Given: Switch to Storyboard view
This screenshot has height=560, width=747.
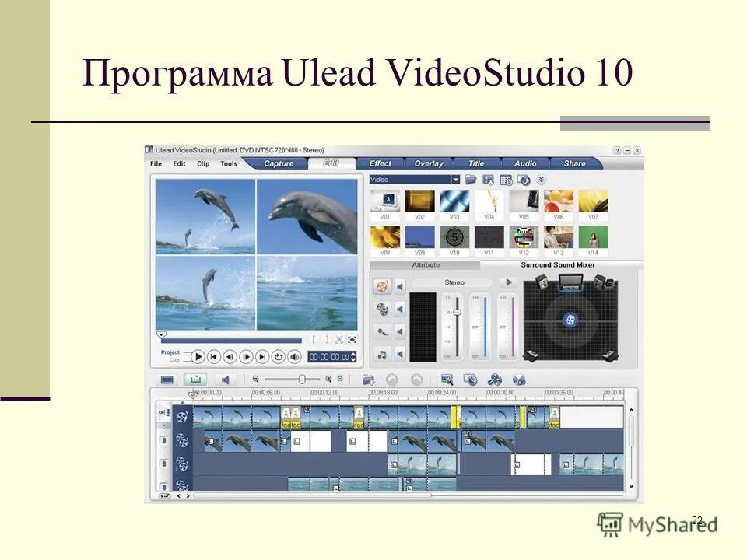Looking at the screenshot, I should [x=167, y=380].
